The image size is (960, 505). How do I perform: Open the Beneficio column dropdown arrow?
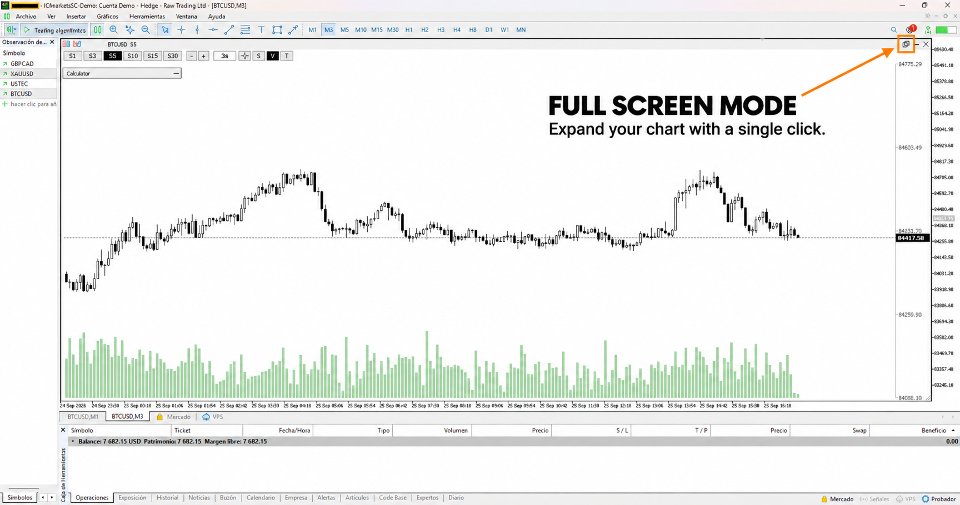point(953,430)
